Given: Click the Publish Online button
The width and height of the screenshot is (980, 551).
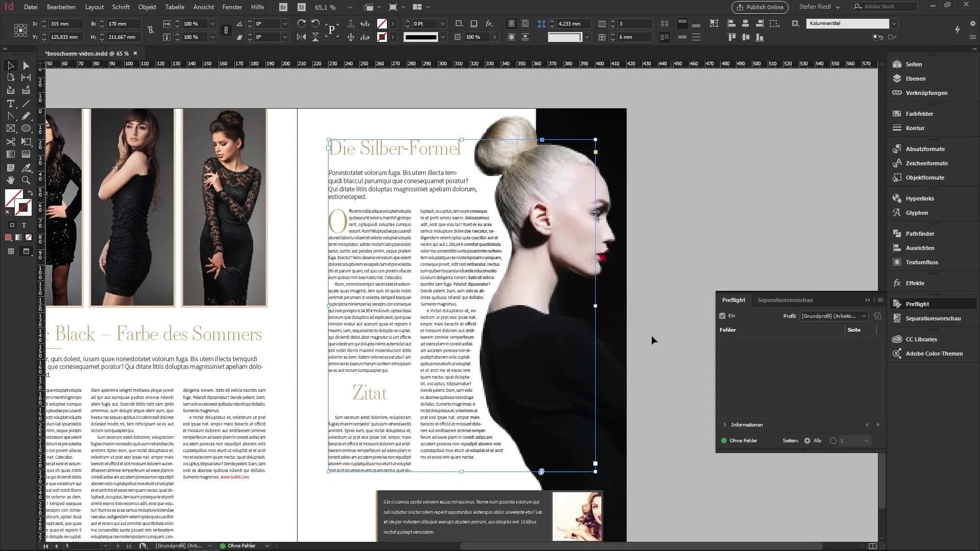Looking at the screenshot, I should (760, 7).
